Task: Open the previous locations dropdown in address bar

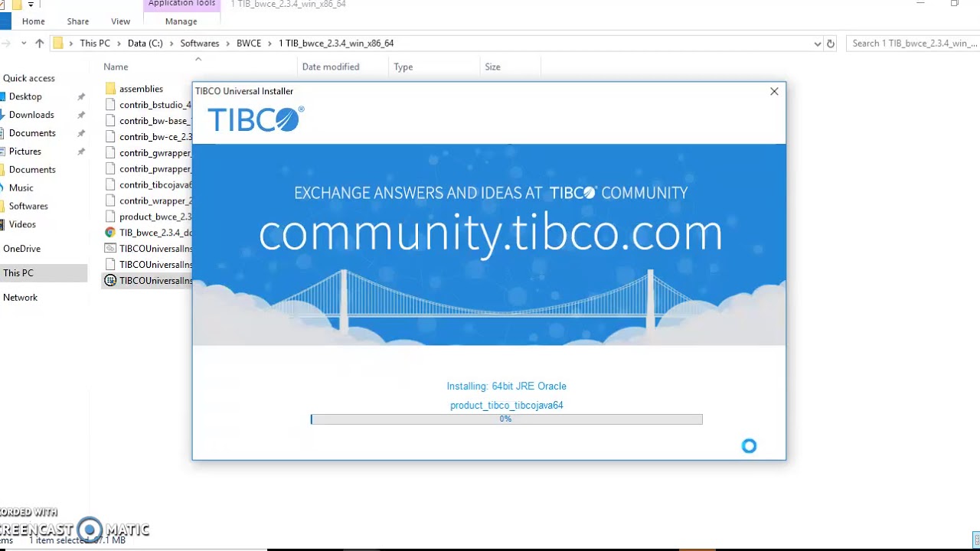Action: (818, 44)
